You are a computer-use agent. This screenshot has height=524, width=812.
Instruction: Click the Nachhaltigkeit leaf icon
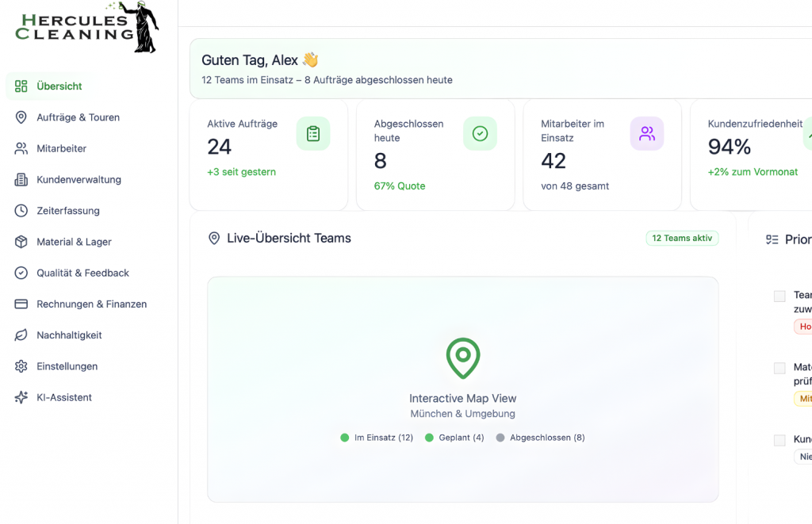pyautogui.click(x=21, y=335)
